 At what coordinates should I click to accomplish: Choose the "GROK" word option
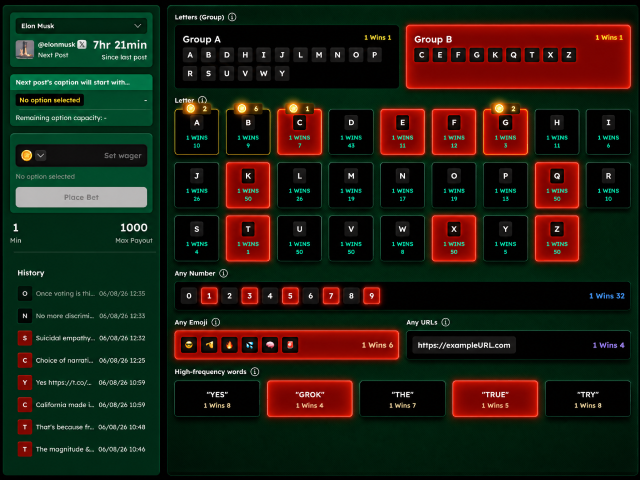click(x=310, y=399)
